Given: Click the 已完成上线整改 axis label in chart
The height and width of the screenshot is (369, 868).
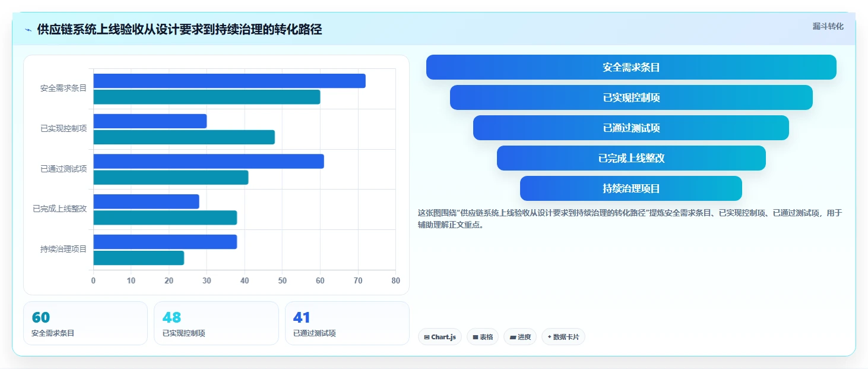Looking at the screenshot, I should point(60,209).
